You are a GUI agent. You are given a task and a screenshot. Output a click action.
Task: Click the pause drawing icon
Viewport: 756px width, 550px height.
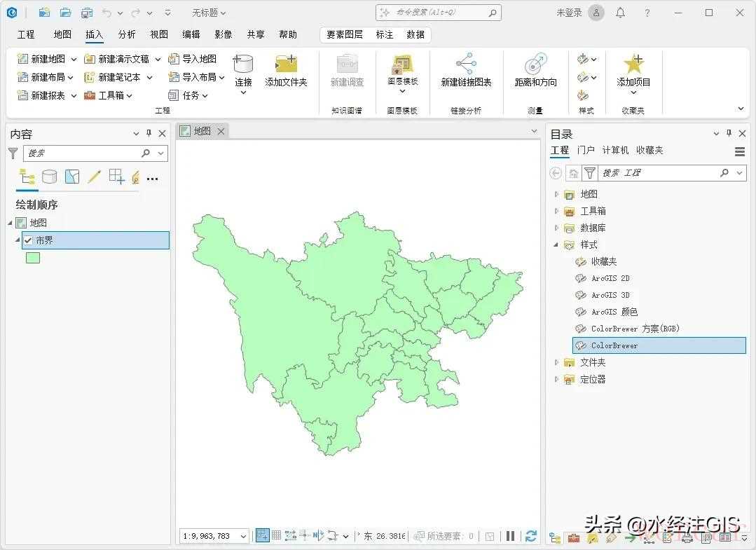(x=511, y=536)
